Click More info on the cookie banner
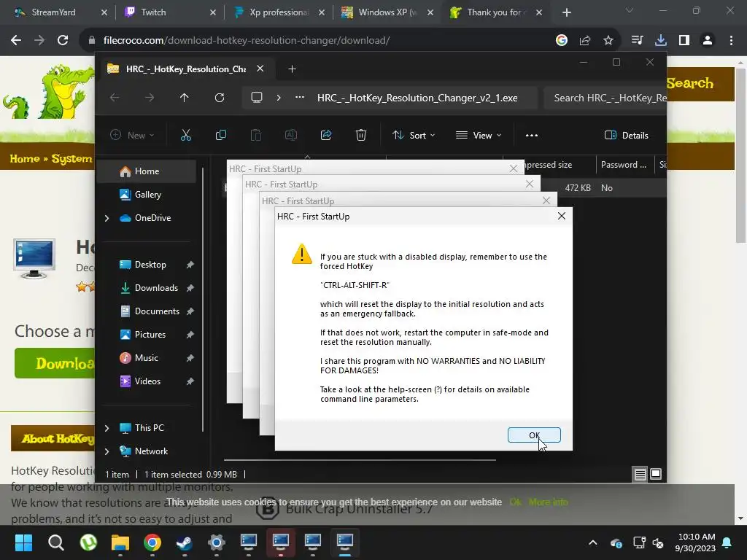 549,502
